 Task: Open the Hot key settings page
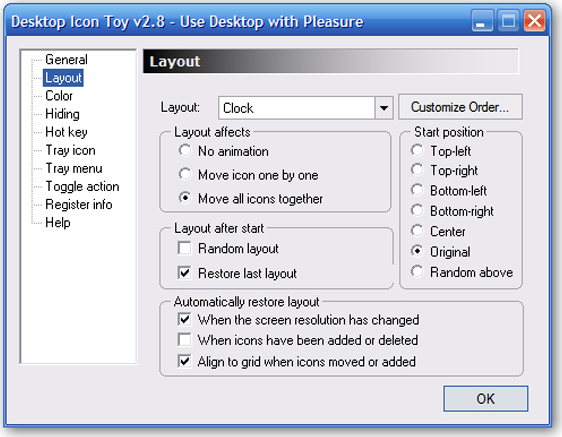click(66, 132)
